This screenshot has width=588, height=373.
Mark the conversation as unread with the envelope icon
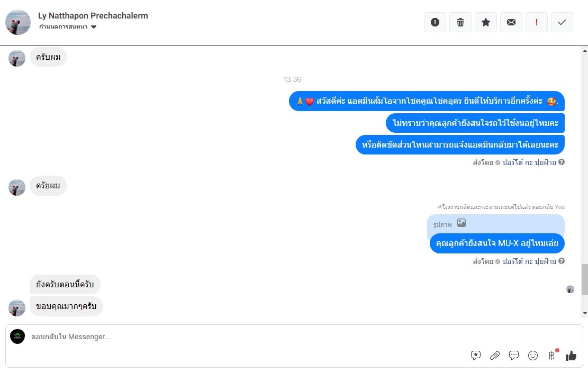click(x=511, y=22)
